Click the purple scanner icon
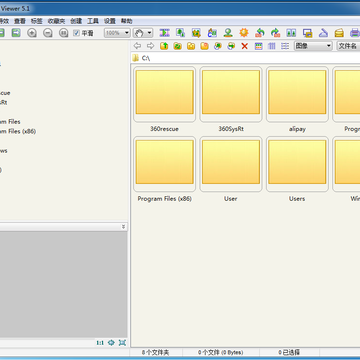Image resolution: width=360 pixels, height=360 pixels. pos(323,33)
